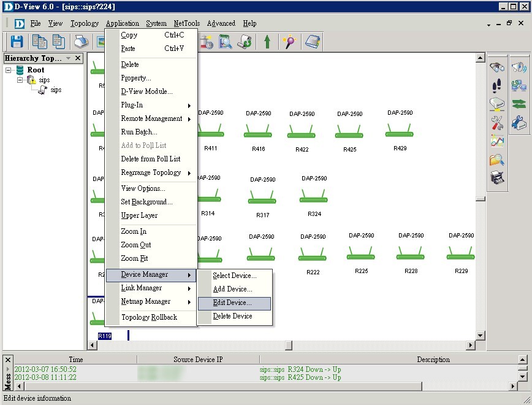Screen dimensions: 532x405
Task: Click the printer icon in right toolbar
Action: pos(497,178)
